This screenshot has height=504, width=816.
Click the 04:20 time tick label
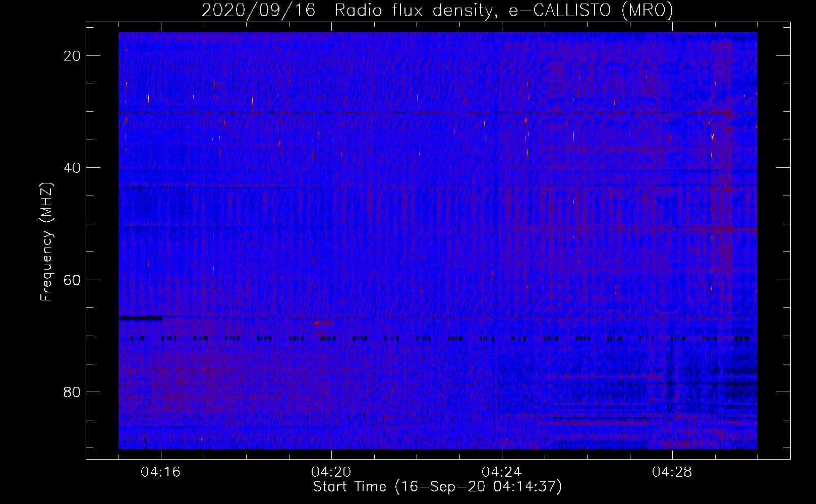tap(331, 472)
